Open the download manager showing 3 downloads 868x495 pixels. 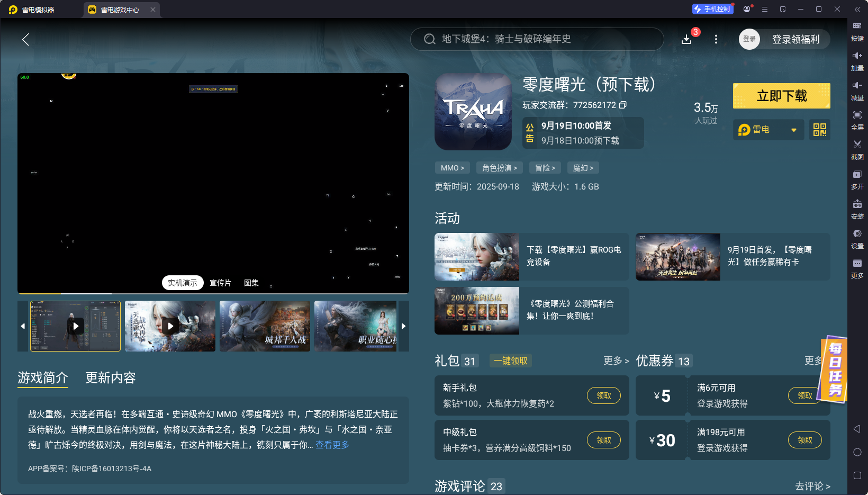click(x=686, y=39)
